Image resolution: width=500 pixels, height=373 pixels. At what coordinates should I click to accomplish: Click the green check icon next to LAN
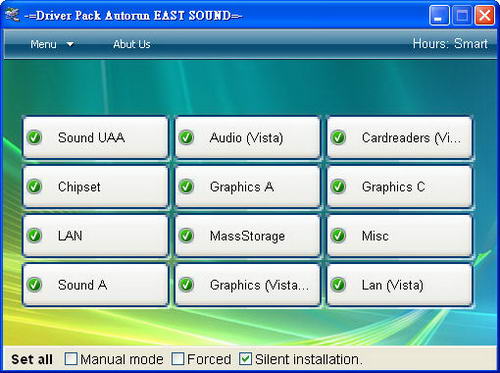34,235
